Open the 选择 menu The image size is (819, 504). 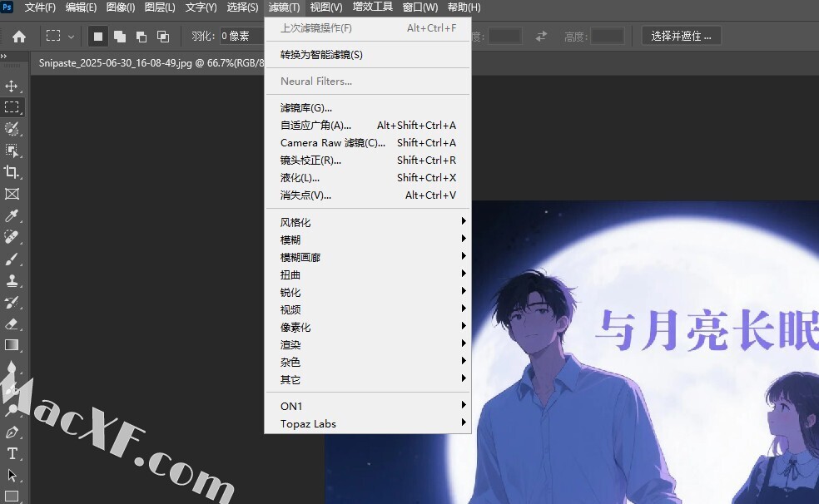pyautogui.click(x=242, y=7)
